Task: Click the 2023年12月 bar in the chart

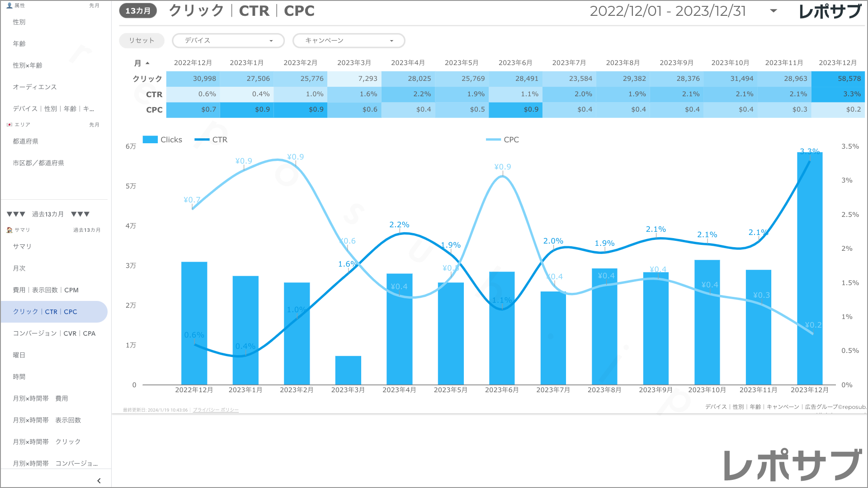Action: [x=809, y=271]
